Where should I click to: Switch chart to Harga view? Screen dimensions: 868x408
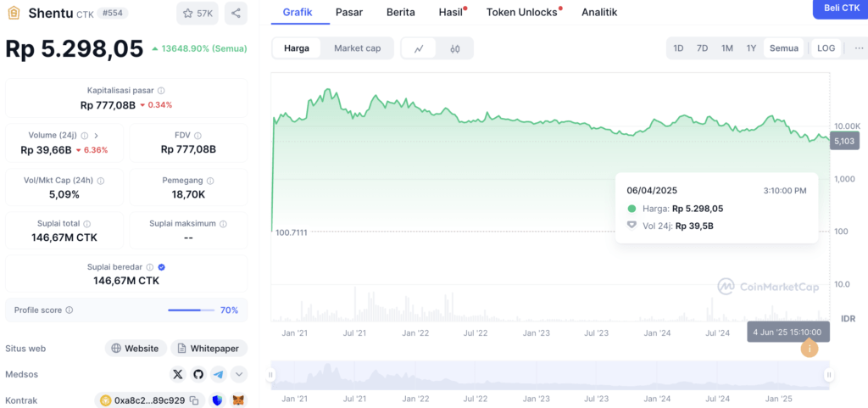pyautogui.click(x=297, y=48)
